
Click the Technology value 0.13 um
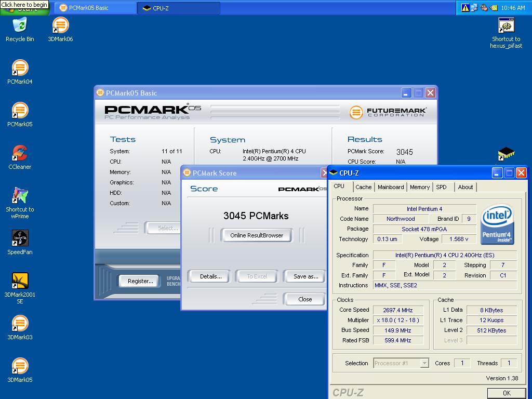pos(387,239)
